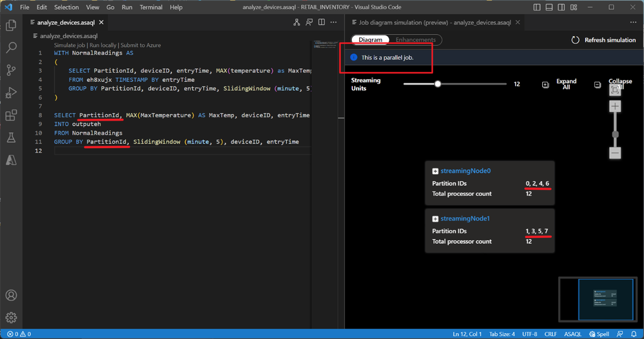Zoom out the diagram with minus button
Screen dimensions: 644x339
615,153
